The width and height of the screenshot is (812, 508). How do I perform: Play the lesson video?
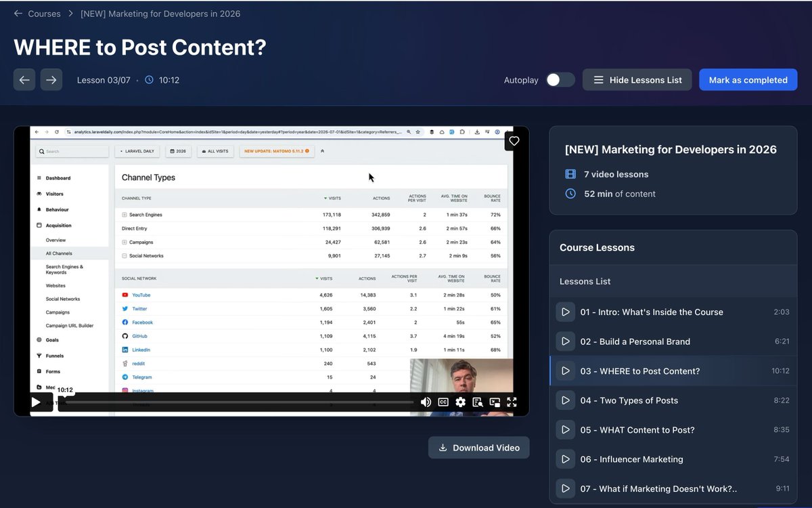click(35, 402)
